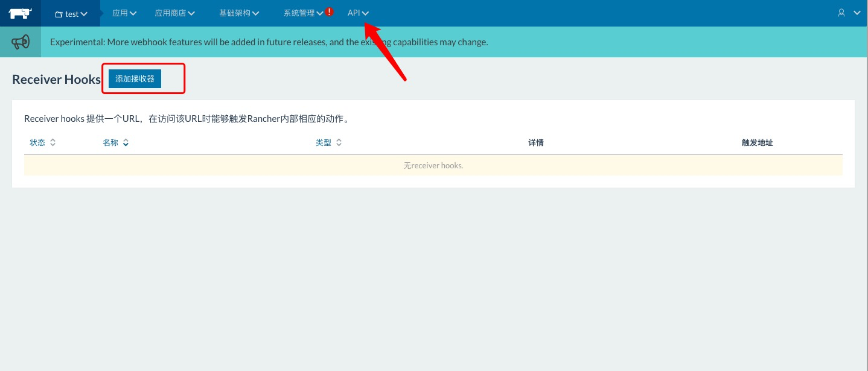Click the red alert badge on 系统管理

pyautogui.click(x=329, y=11)
